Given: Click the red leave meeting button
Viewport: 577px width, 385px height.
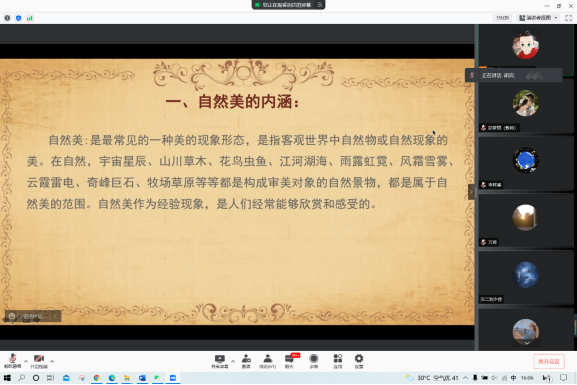Looking at the screenshot, I should pos(549,361).
